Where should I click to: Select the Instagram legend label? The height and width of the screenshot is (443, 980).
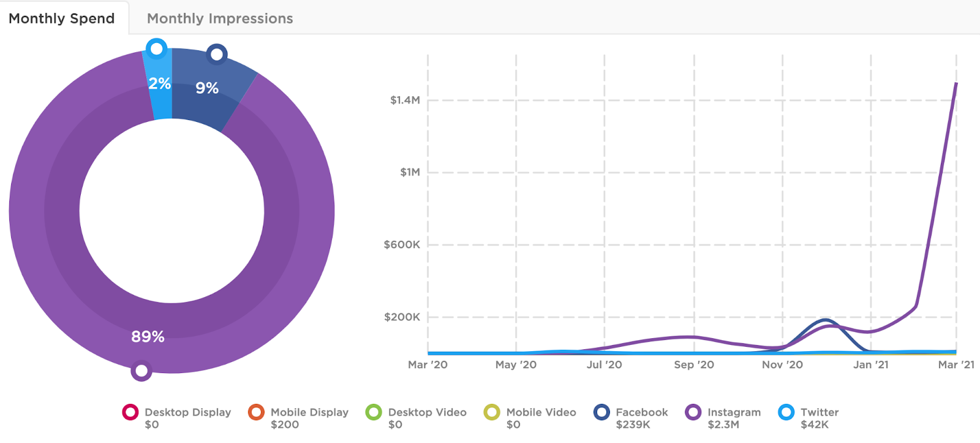(x=734, y=412)
